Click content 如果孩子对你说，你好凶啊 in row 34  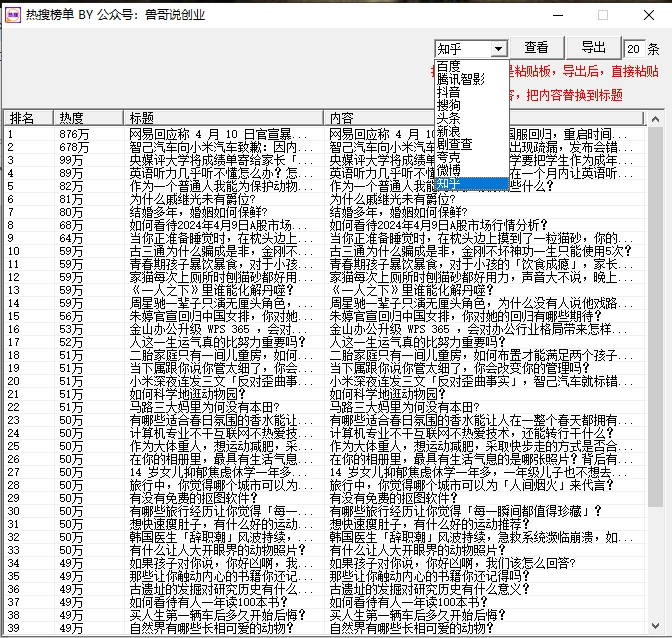452,563
